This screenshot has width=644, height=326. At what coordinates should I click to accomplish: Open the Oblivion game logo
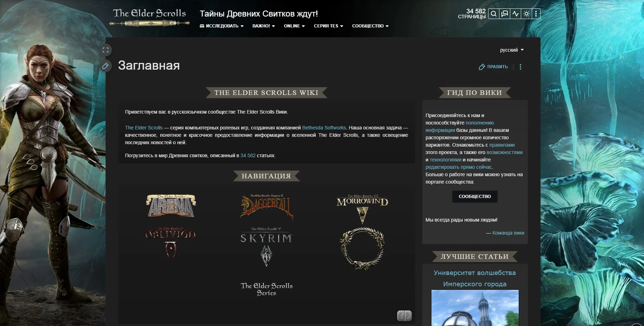(171, 243)
